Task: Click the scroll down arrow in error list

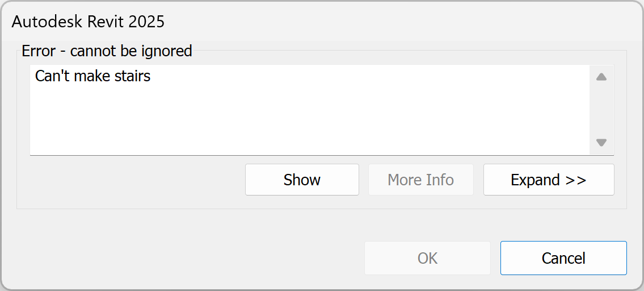Action: (x=601, y=143)
